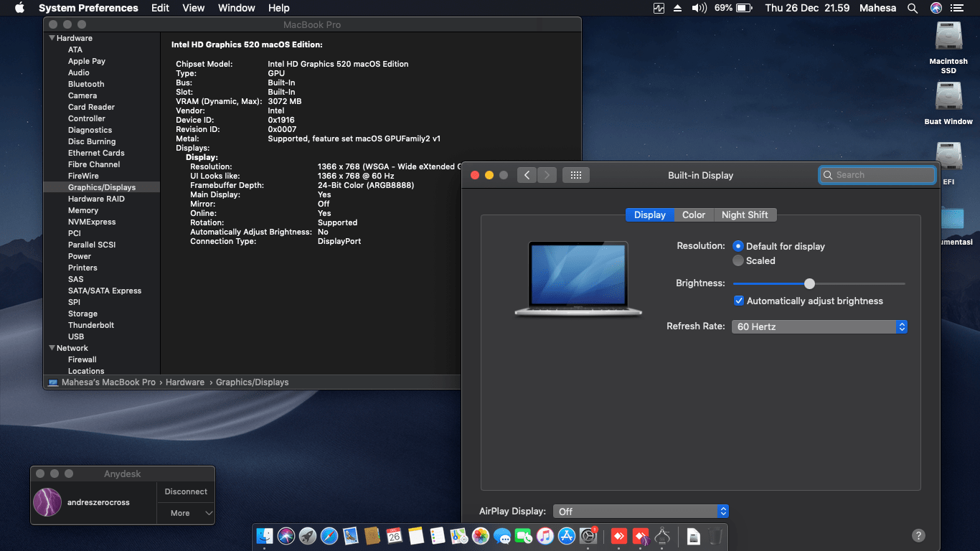980x551 pixels.
Task: Open the Edit menu
Action: tap(160, 8)
